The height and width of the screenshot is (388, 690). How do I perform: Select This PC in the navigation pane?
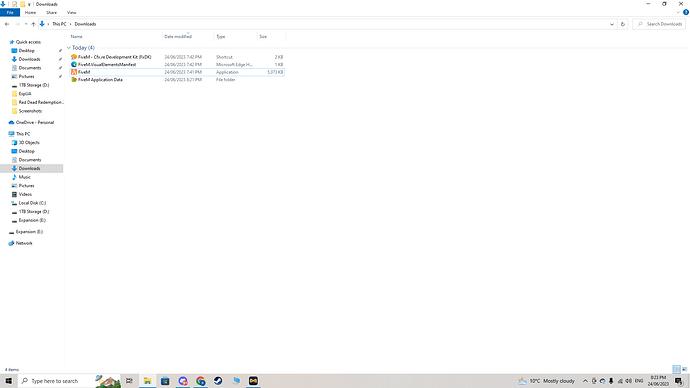click(23, 134)
